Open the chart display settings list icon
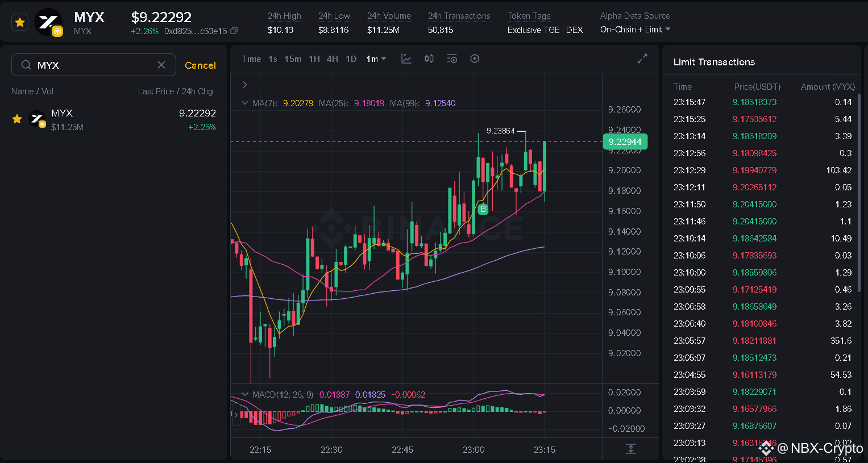Screen dimensions: 868x463 click(x=452, y=59)
